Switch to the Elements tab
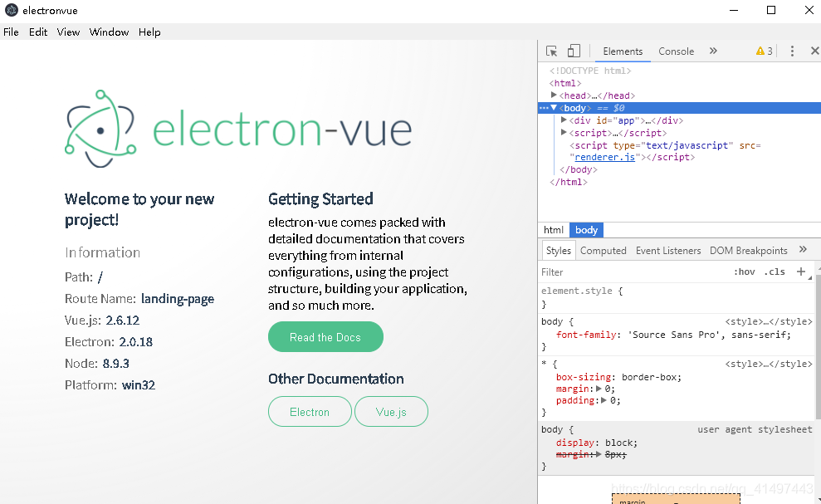Screen dimensions: 821x504 coord(623,51)
